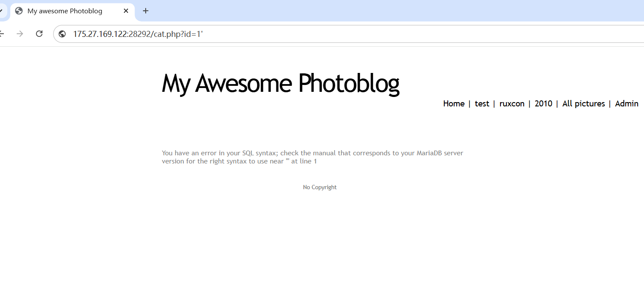Open the tab search dropdown chevron

(1, 11)
